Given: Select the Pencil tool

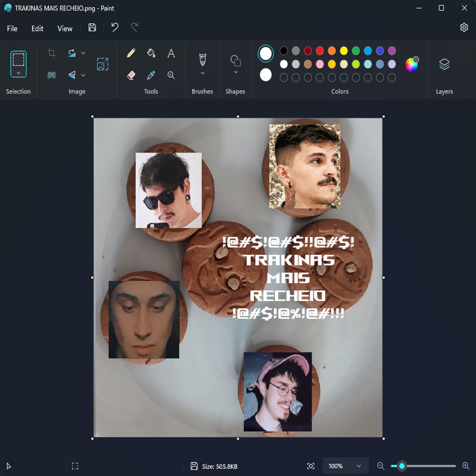Looking at the screenshot, I should (x=131, y=53).
